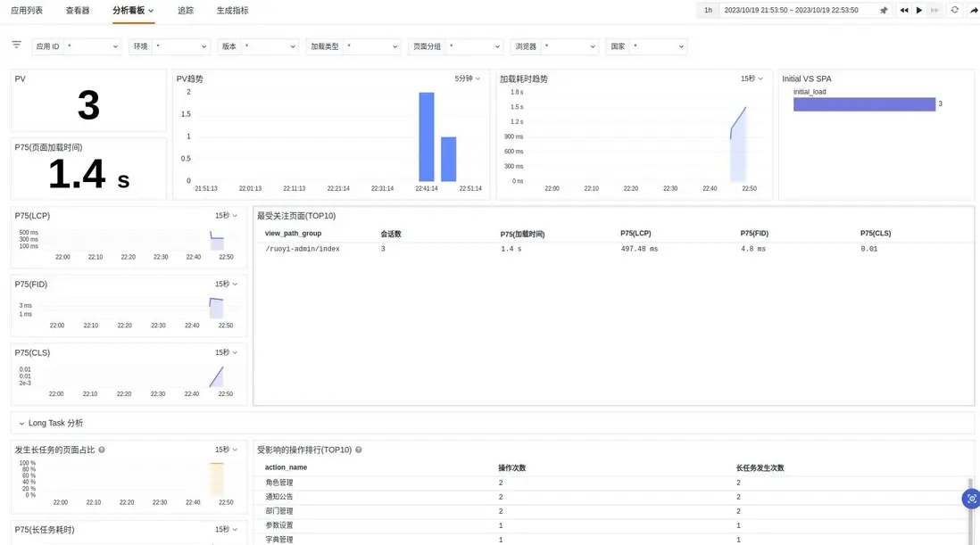Change the 发生长任务的页面占比 15秒 interval dropdown
The width and height of the screenshot is (980, 545).
(226, 450)
